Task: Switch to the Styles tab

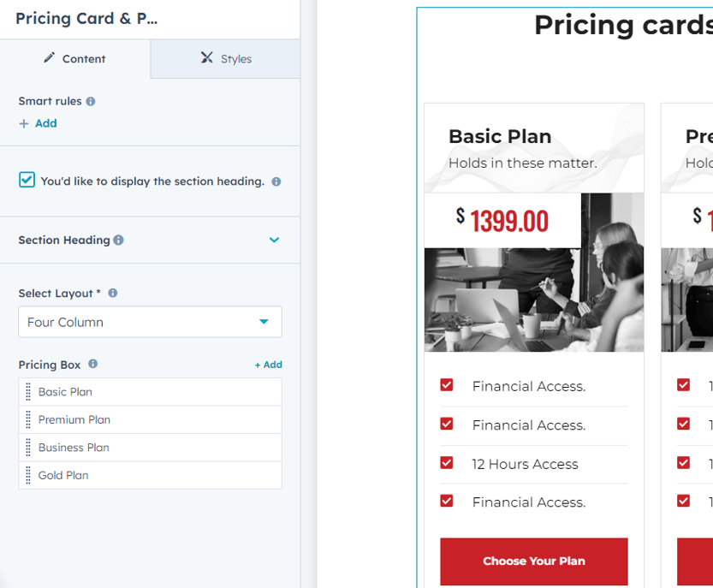Action: 226,59
